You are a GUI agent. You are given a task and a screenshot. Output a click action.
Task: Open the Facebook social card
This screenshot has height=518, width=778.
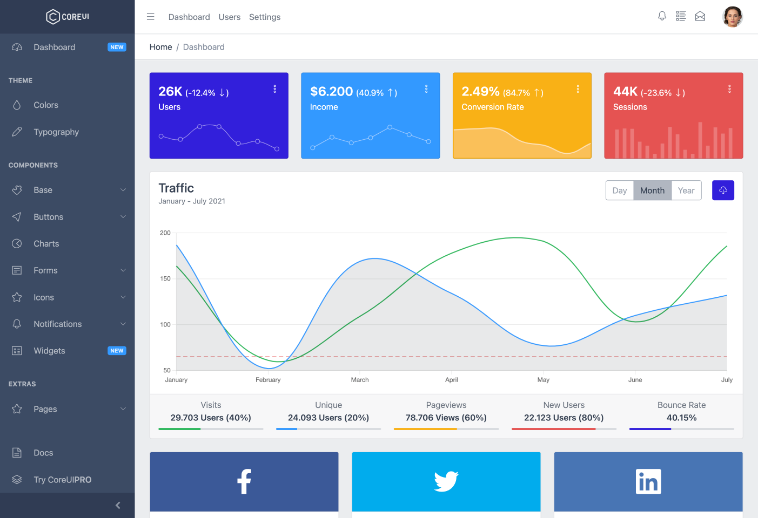point(244,481)
